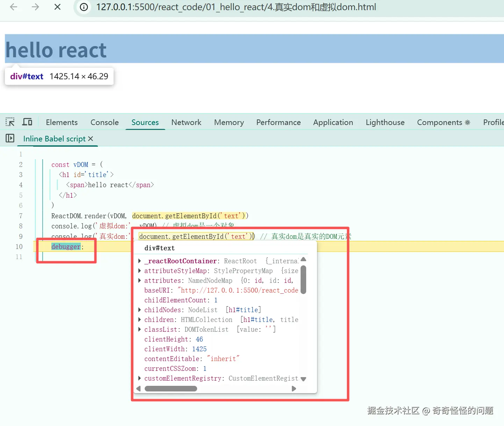Image resolution: width=504 pixels, height=426 pixels.
Task: Click the popup scroll-left arrow
Action: [x=138, y=389]
